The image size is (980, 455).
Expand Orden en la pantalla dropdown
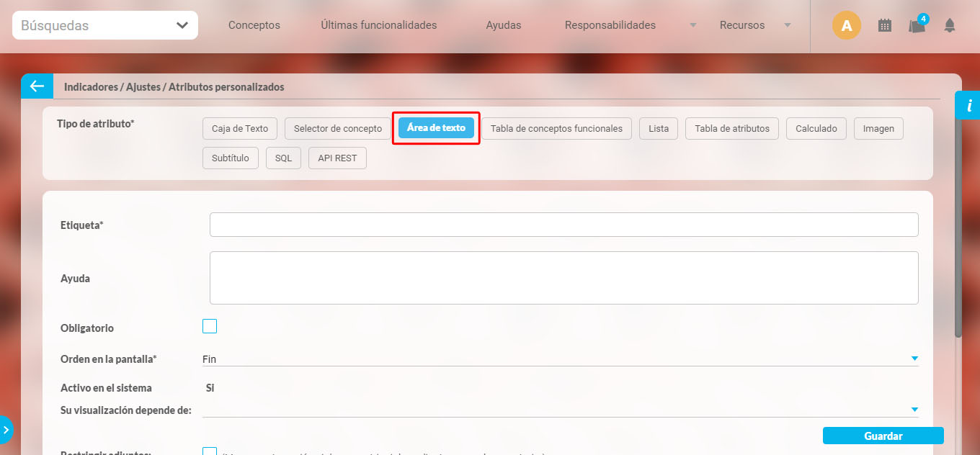point(914,359)
